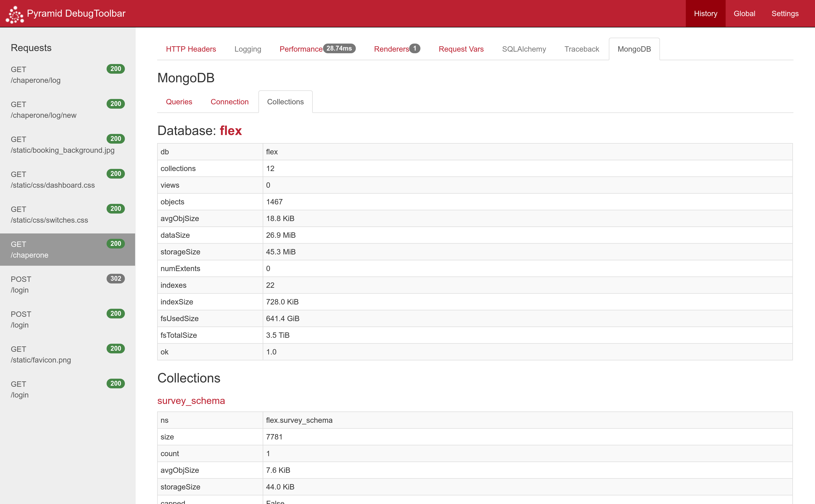Switch to the History nav tab
Image resolution: width=815 pixels, height=504 pixels.
pos(705,14)
